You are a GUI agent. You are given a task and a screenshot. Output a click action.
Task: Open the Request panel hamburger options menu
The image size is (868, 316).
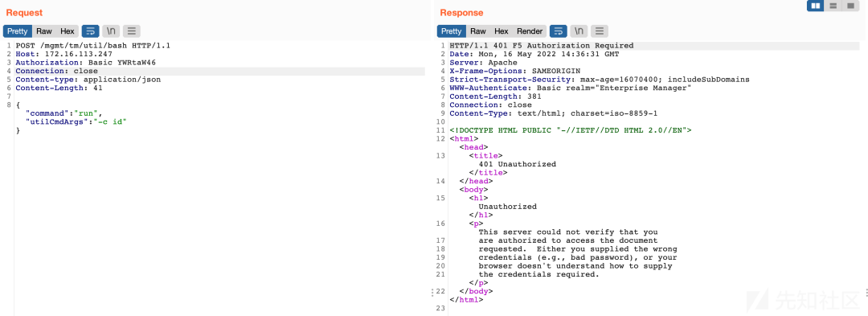(x=132, y=31)
